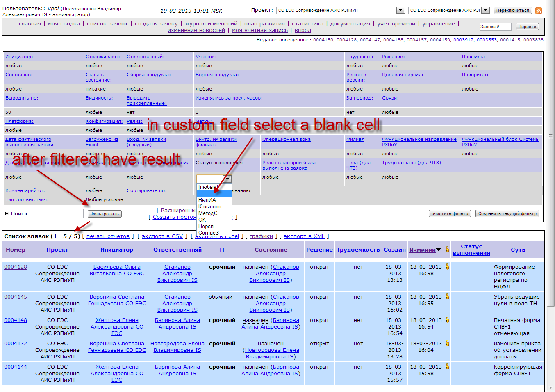Go to статистика in the navigation menu
Image resolution: width=555 pixels, height=392 pixels.
coord(307,24)
